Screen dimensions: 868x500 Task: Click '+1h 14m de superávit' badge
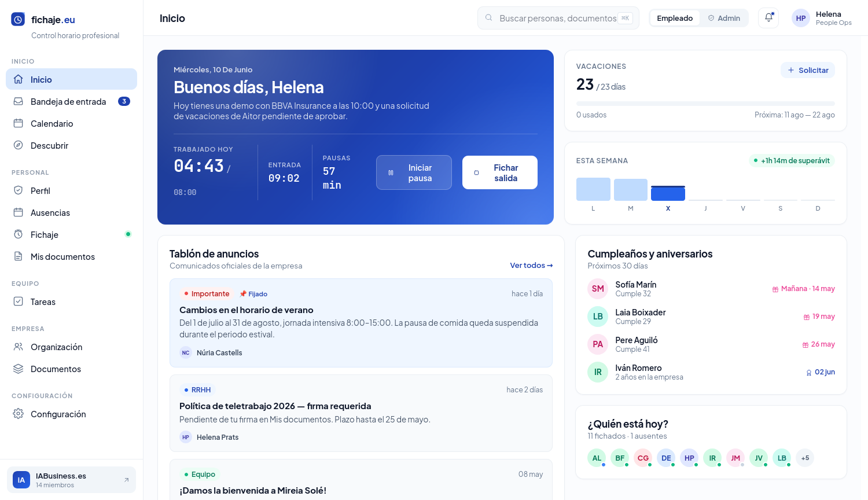tap(792, 160)
